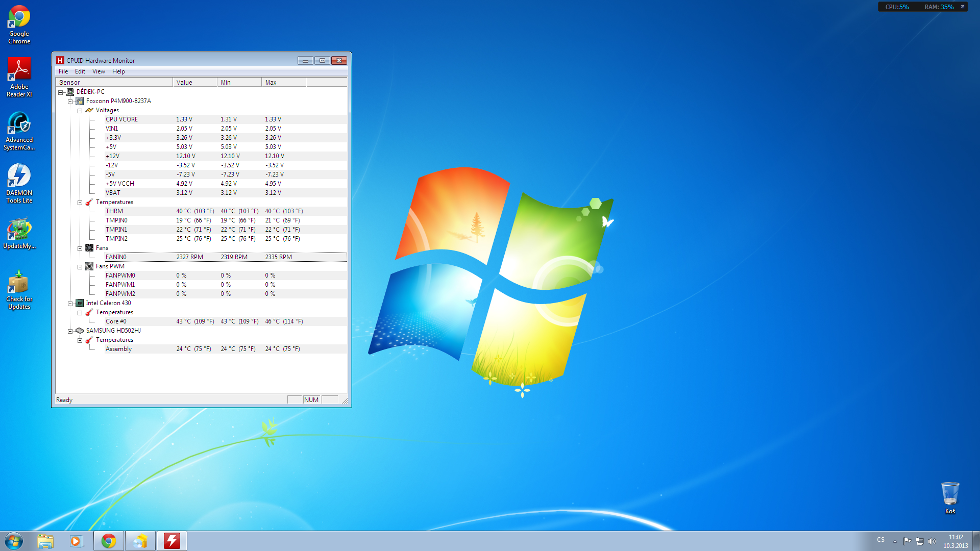Click the Foxconn motherboard icon
Image resolution: width=980 pixels, height=551 pixels.
pyautogui.click(x=80, y=101)
